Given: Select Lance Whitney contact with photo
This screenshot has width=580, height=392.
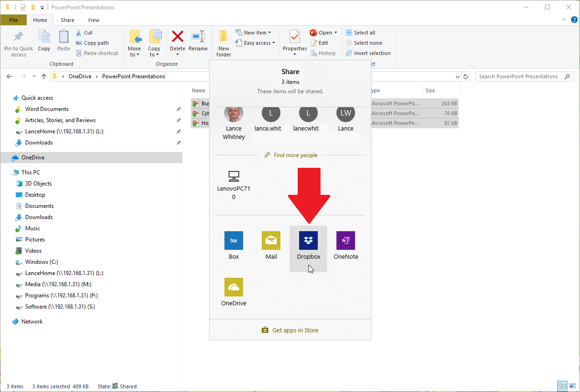Looking at the screenshot, I should coord(234,123).
